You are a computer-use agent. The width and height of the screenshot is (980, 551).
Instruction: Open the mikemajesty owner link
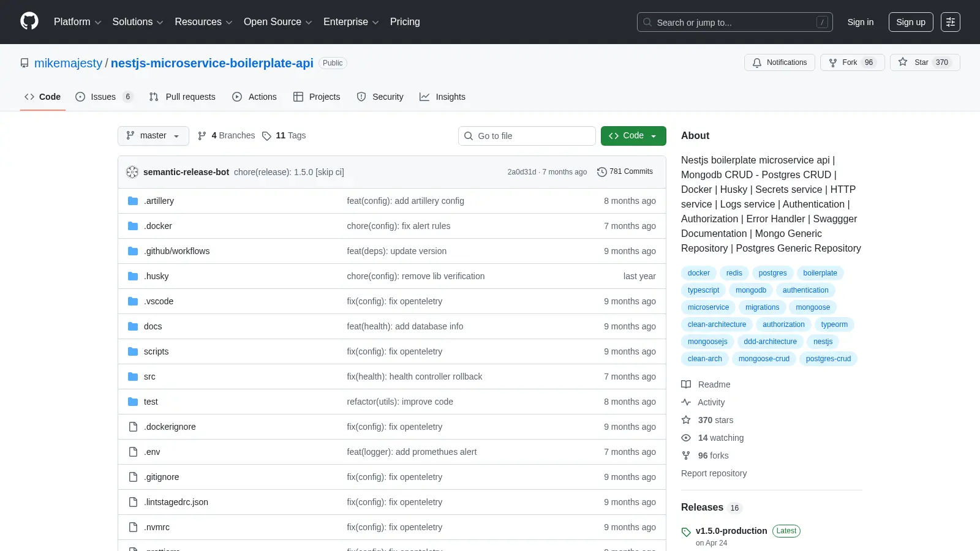click(x=69, y=63)
